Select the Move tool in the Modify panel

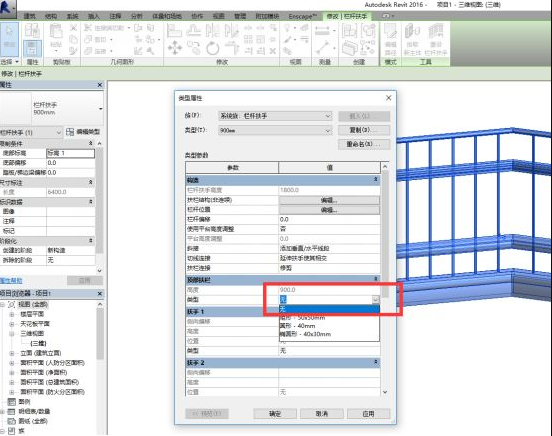coord(175,48)
